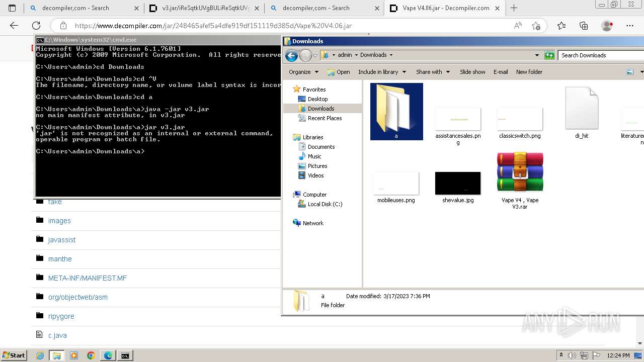
Task: Click New folder in Explorer toolbar
Action: pyautogui.click(x=529, y=72)
